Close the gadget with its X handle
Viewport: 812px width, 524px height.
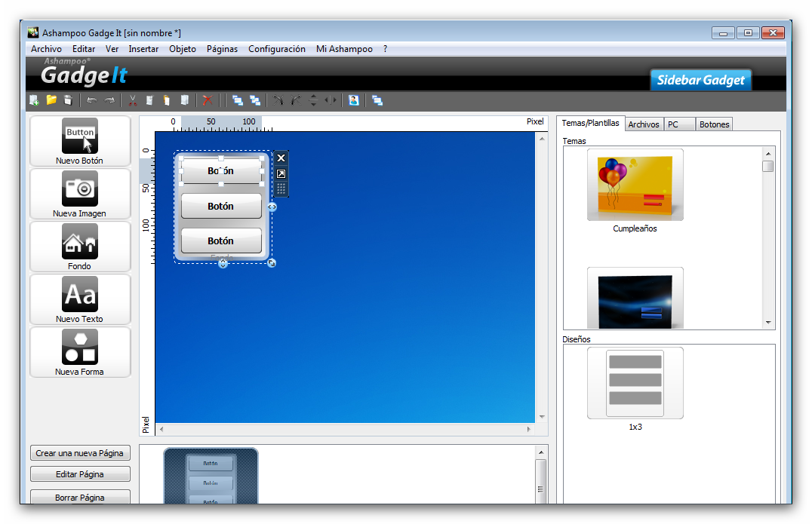[281, 158]
